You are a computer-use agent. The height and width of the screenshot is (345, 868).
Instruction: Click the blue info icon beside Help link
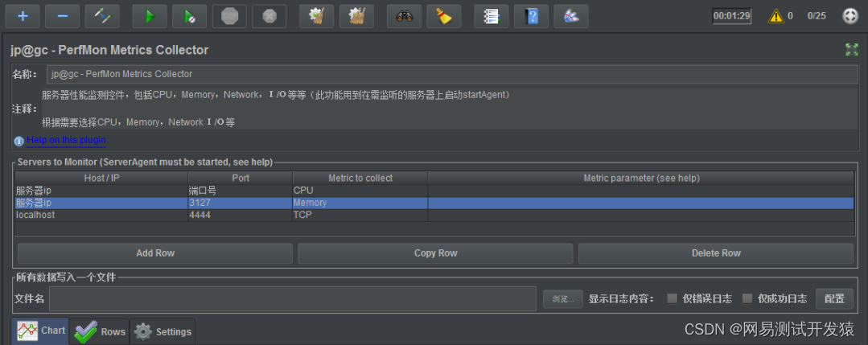(19, 142)
